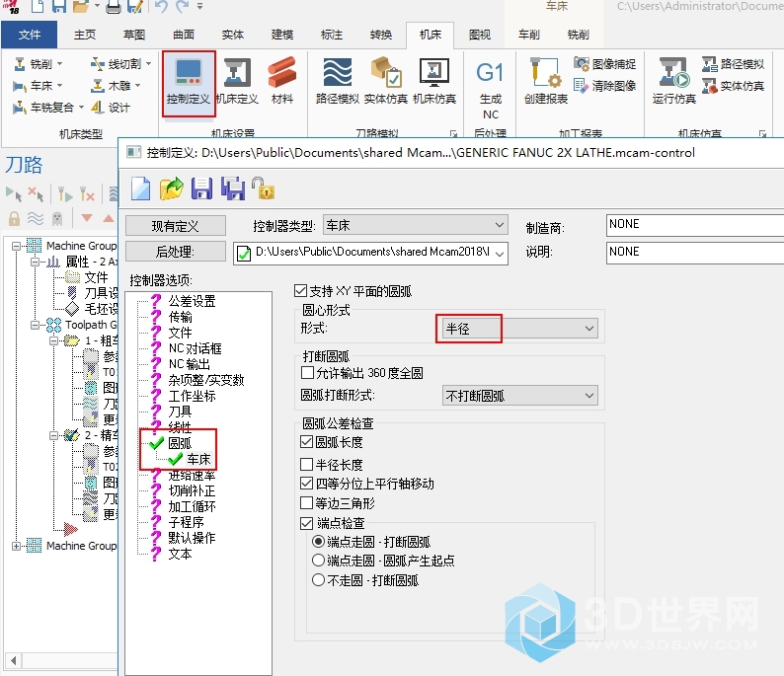Enable 允许输出 360 度全圆 checkbox
Screen dimensions: 784x676
coord(307,373)
